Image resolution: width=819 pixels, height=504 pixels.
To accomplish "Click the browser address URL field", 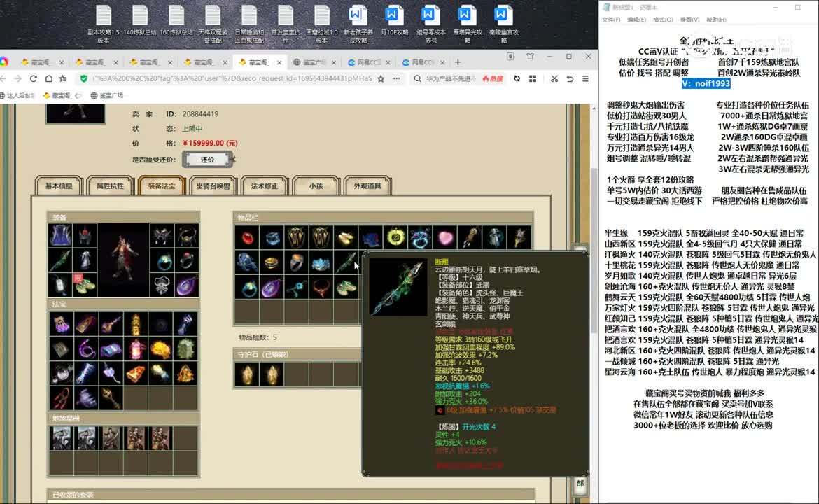I will coord(232,78).
